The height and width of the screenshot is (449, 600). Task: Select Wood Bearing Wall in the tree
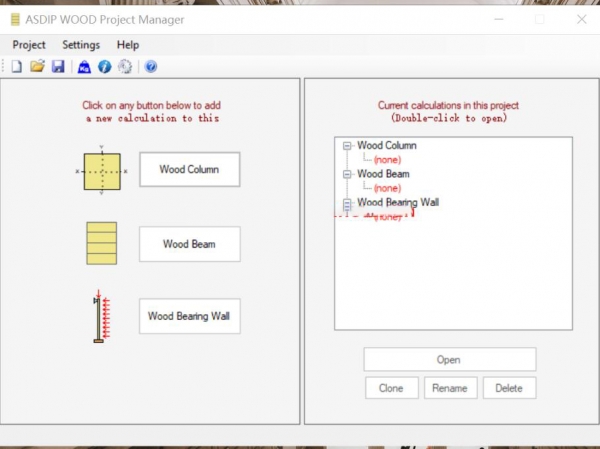point(398,202)
